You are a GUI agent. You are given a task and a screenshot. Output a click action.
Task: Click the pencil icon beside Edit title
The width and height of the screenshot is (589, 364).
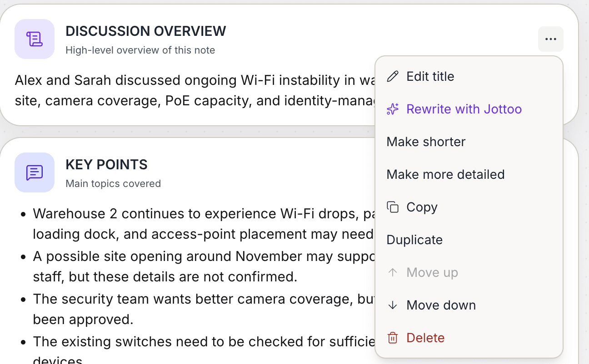coord(393,76)
